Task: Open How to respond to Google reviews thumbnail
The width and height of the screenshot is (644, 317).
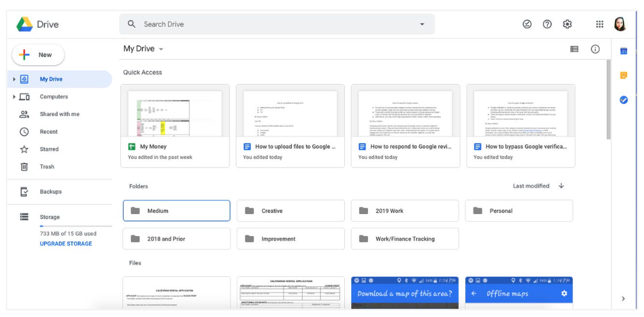Action: click(405, 111)
